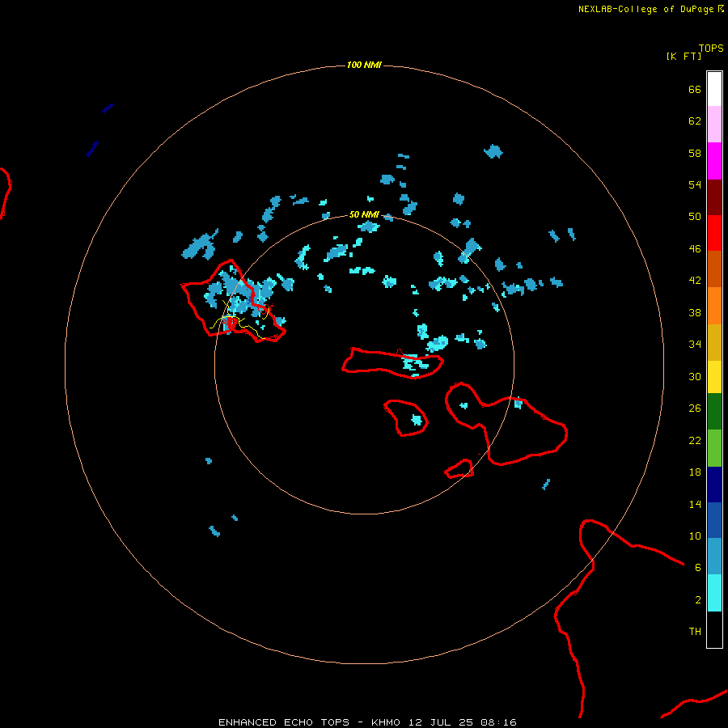Click the yellow legend swatch near 30
Screen dimensions: 728x728
point(714,376)
